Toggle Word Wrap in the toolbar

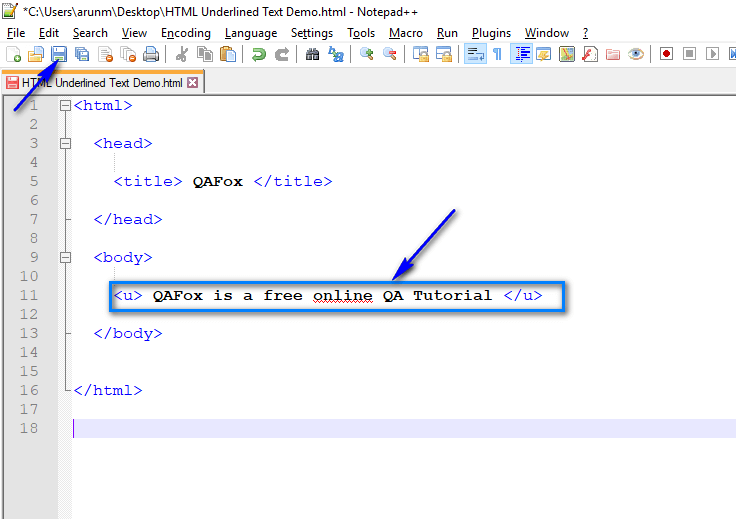[475, 54]
